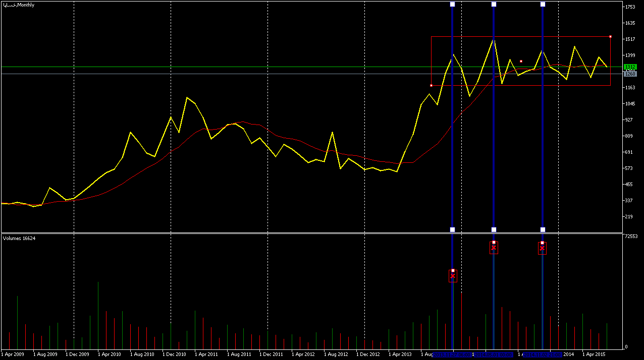644x360 pixels.
Task: Click bottom handle of the middle blue vertical line
Action: coord(494,229)
